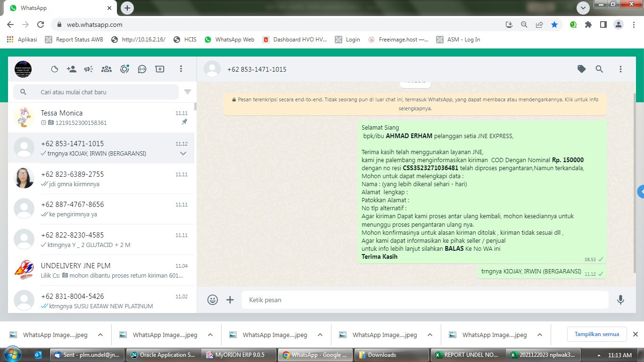
Task: Open the Chrome three-dot menu
Action: (633, 25)
